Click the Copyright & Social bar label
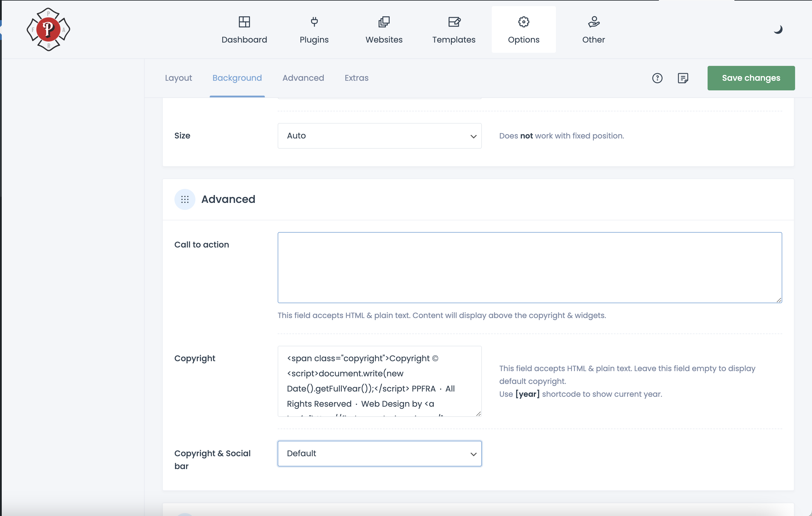This screenshot has height=516, width=812. pyautogui.click(x=212, y=460)
